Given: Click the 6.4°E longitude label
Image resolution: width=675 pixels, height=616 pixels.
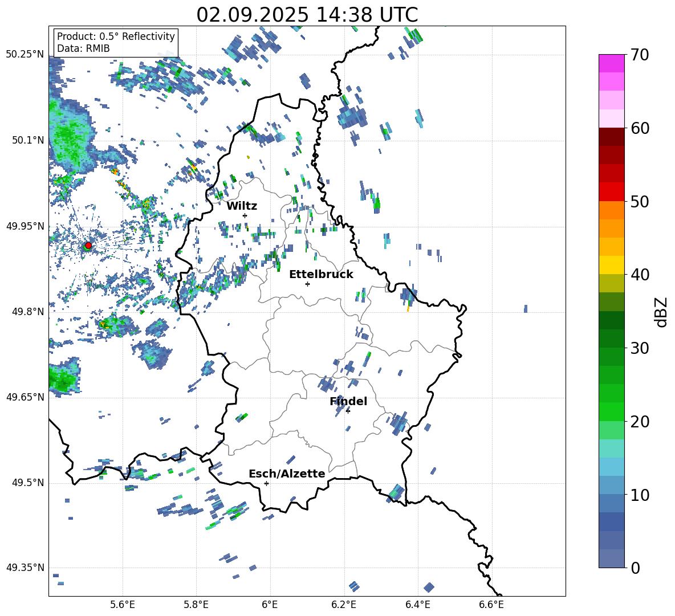Looking at the screenshot, I should click(x=417, y=605).
